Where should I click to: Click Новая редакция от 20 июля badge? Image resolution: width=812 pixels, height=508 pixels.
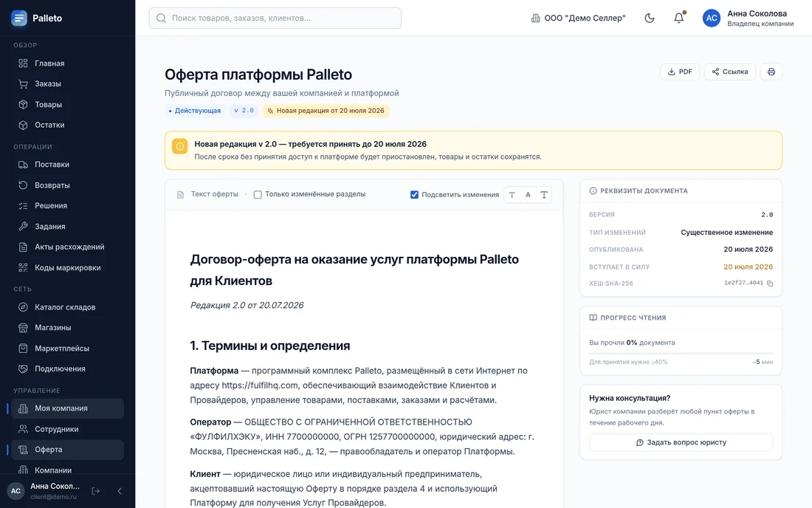pyautogui.click(x=326, y=111)
